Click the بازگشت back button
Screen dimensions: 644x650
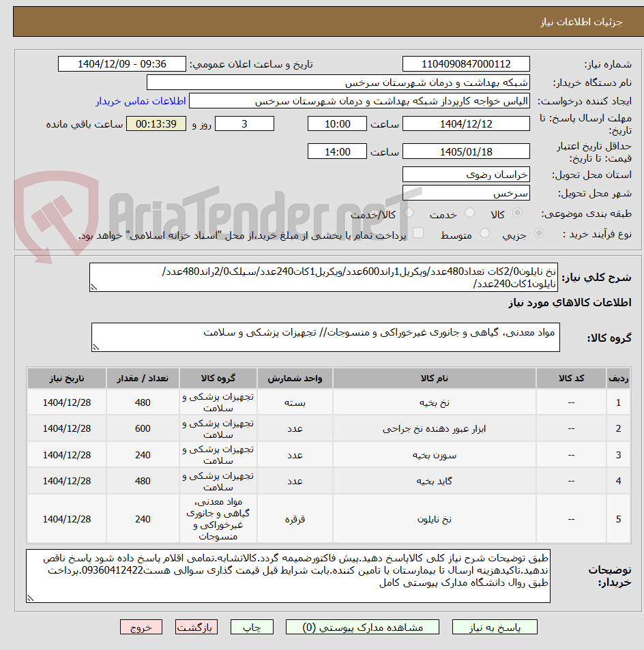[x=196, y=627]
